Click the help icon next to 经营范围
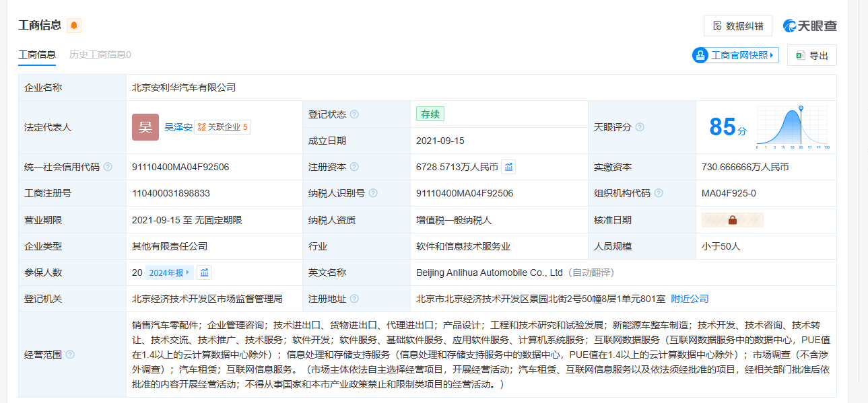This screenshot has width=868, height=403. [x=70, y=355]
